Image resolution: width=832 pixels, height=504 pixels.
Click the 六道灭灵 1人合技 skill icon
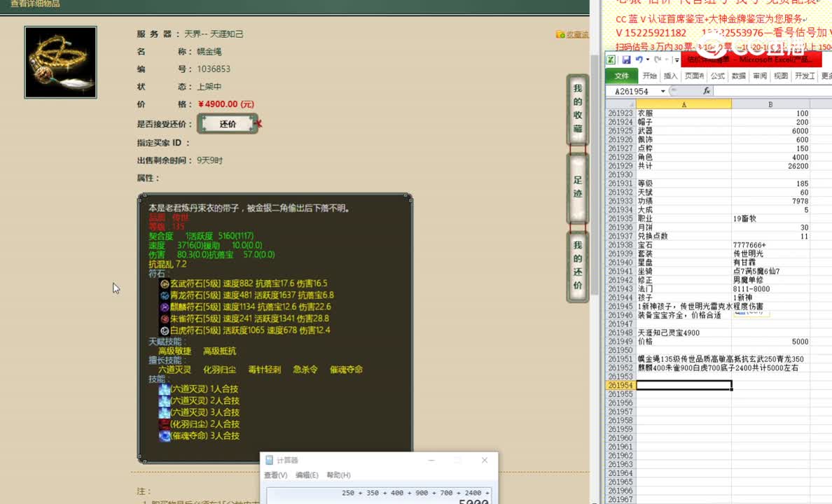tap(165, 389)
